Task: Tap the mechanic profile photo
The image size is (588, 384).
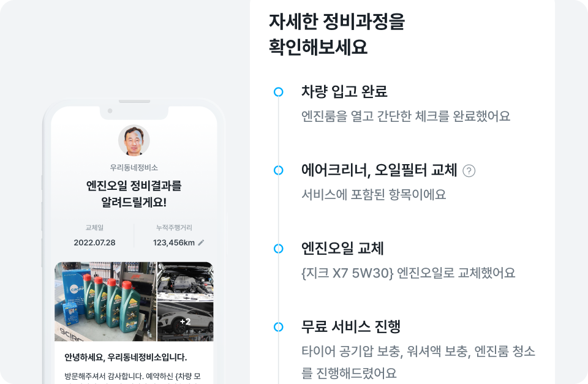Action: [x=134, y=141]
